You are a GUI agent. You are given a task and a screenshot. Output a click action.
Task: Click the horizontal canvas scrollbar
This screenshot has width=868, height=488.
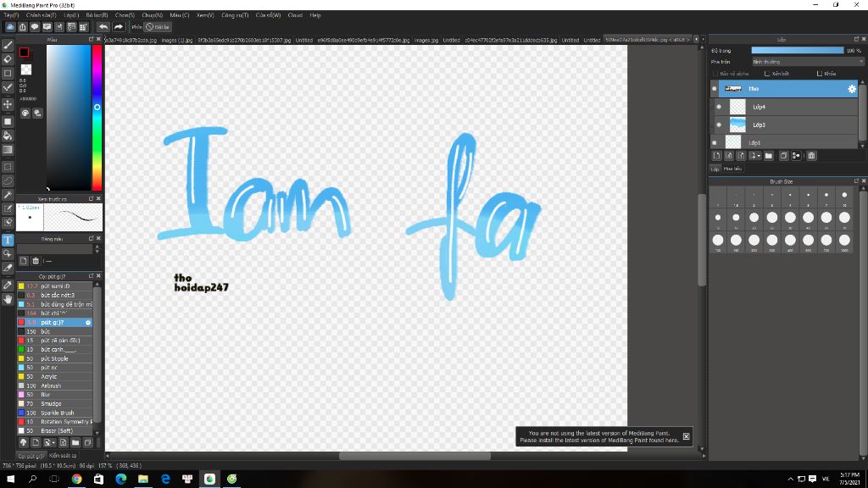click(415, 456)
